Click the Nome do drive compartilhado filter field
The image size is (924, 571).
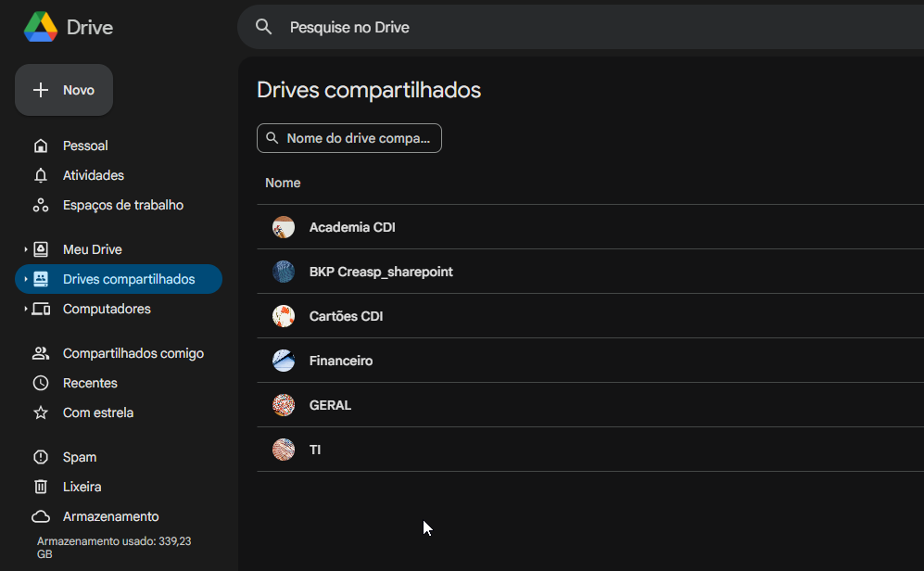pos(348,138)
